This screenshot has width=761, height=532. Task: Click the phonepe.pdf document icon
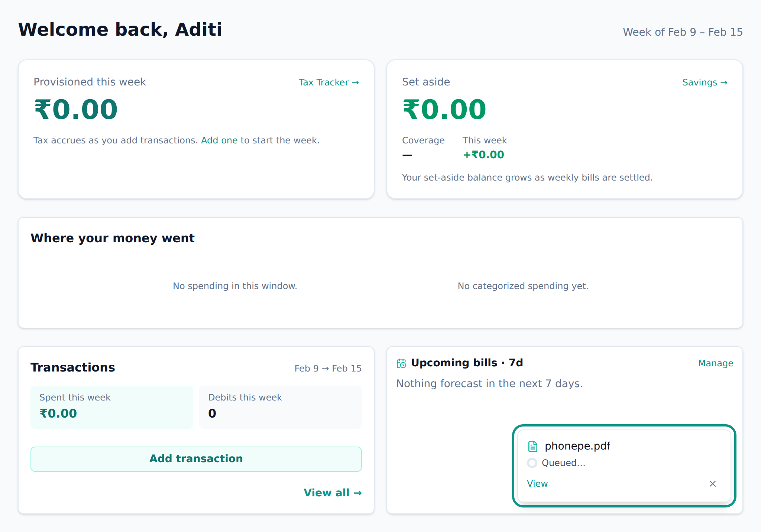pyautogui.click(x=533, y=446)
